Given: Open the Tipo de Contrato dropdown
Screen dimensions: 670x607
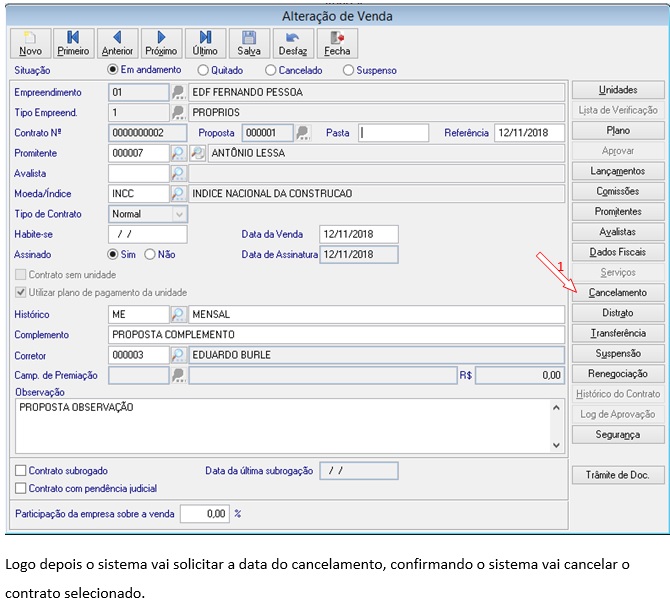Looking at the screenshot, I should (179, 214).
